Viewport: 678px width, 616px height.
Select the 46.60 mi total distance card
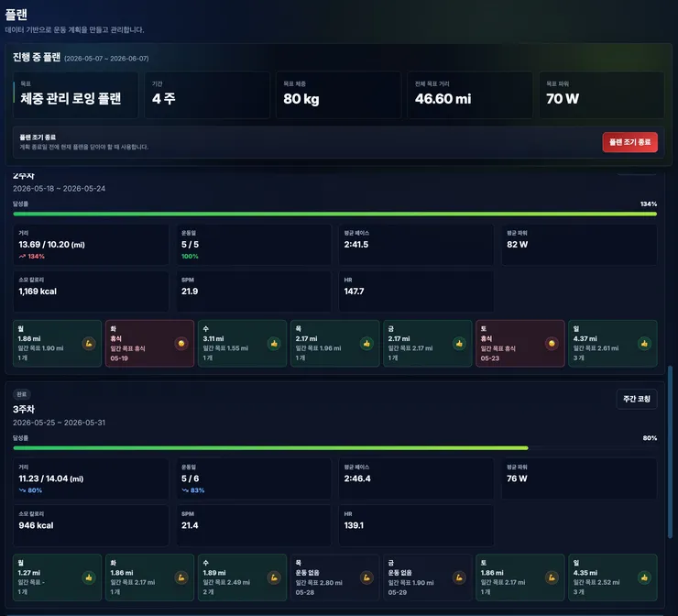[470, 94]
